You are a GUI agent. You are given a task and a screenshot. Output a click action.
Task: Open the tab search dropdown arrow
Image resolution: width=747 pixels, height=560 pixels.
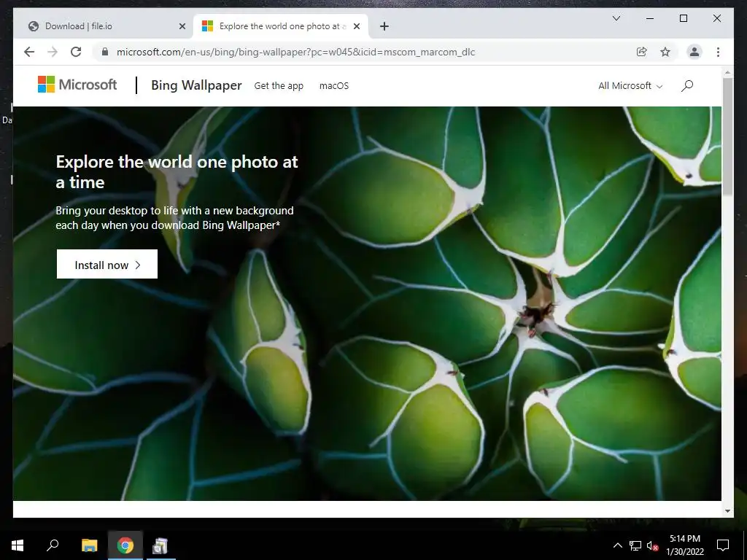click(x=616, y=18)
